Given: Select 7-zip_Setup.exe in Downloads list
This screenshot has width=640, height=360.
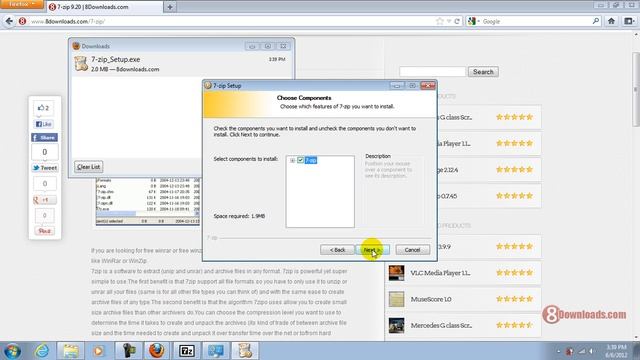Looking at the screenshot, I should [181, 64].
